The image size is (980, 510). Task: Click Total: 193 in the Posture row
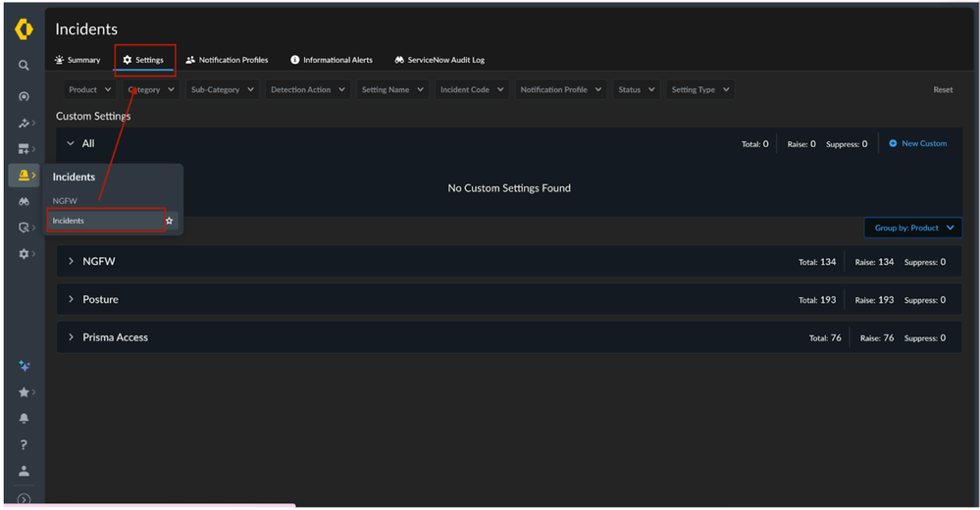[x=817, y=300]
